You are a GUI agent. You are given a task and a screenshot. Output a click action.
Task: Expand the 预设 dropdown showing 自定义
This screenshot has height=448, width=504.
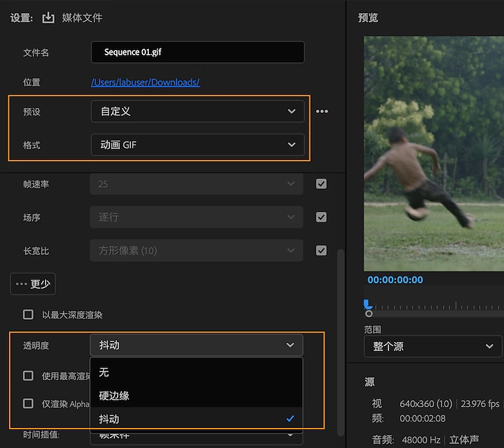click(x=197, y=111)
